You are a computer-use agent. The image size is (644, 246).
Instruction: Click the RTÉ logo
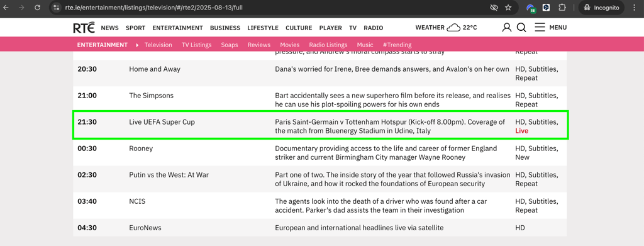84,28
